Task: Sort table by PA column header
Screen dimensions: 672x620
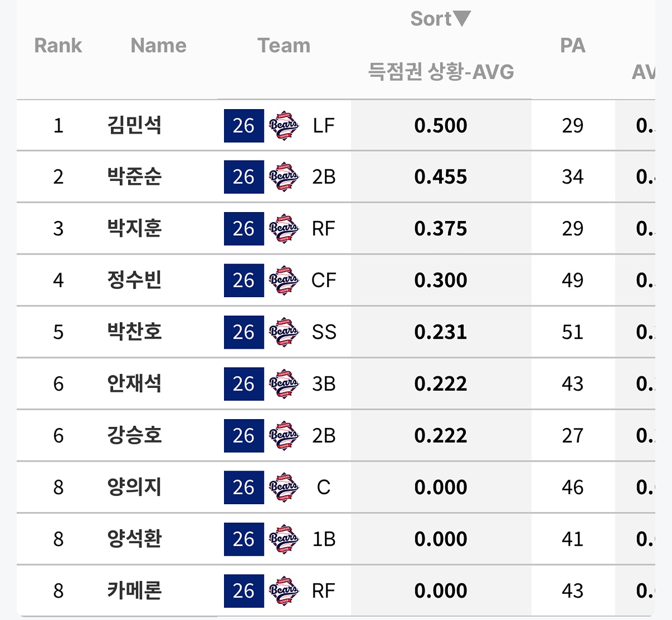Action: pyautogui.click(x=572, y=45)
